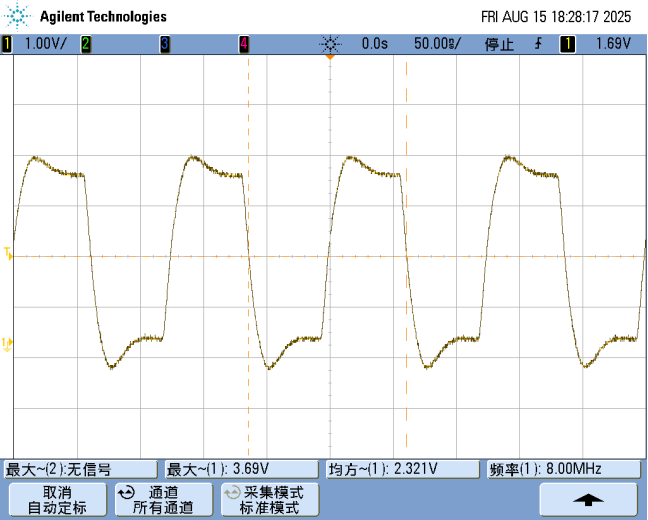Click the sun-shaped time reference icon
The image size is (648, 520).
pyautogui.click(x=330, y=44)
